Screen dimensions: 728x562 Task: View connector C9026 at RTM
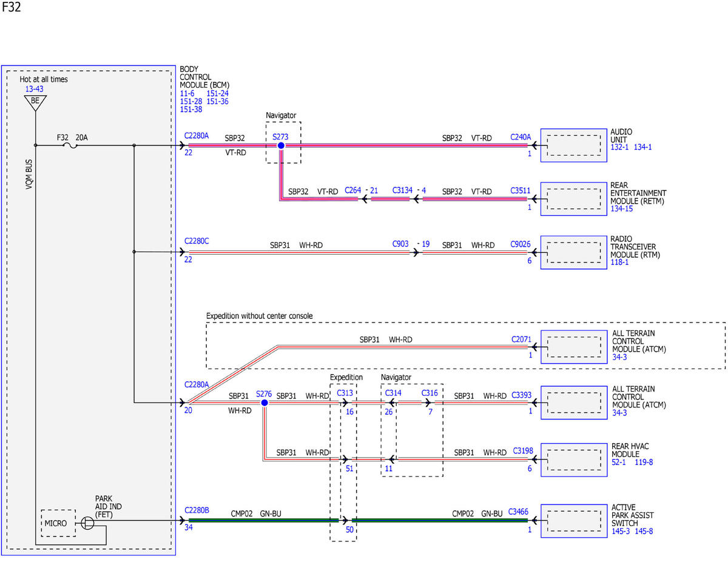tap(521, 244)
